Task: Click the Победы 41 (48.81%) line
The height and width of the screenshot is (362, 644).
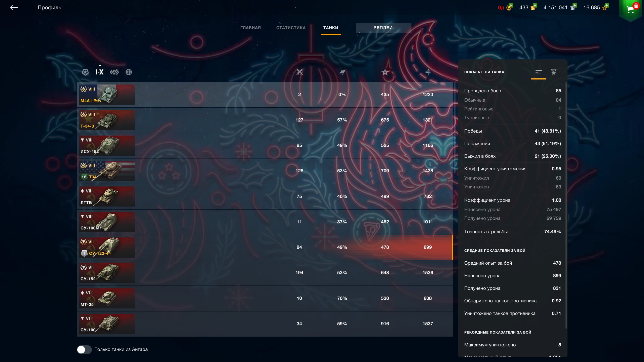Action: [x=513, y=131]
